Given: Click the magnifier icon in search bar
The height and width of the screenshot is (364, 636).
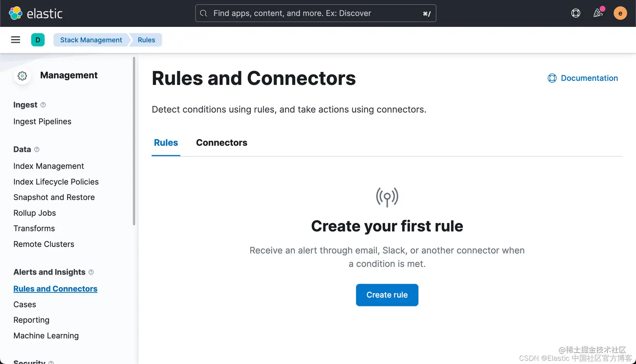Looking at the screenshot, I should (204, 13).
